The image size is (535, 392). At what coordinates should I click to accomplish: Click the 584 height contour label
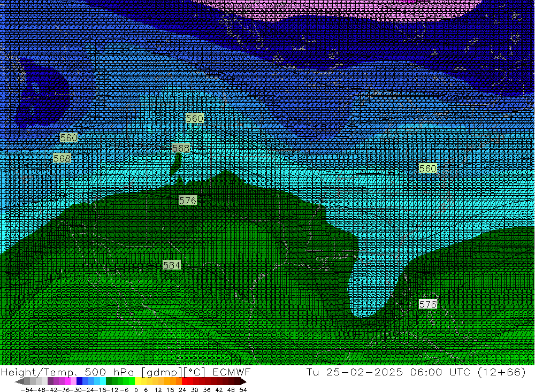(171, 265)
